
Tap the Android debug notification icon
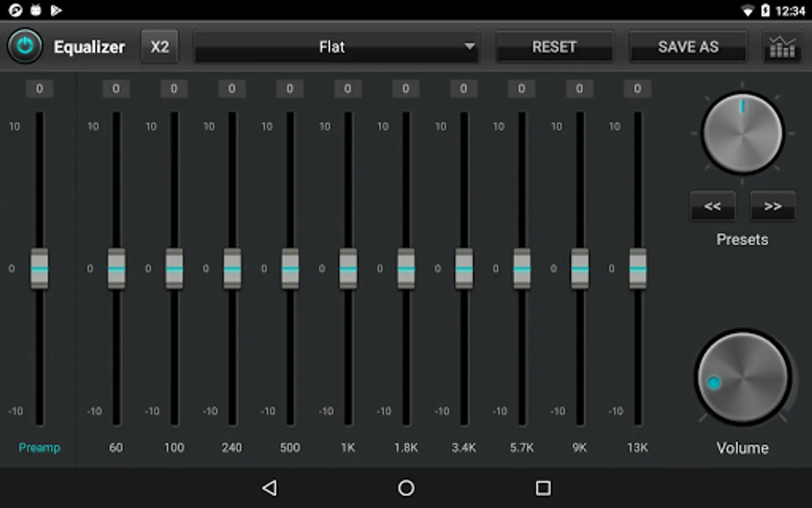click(36, 10)
